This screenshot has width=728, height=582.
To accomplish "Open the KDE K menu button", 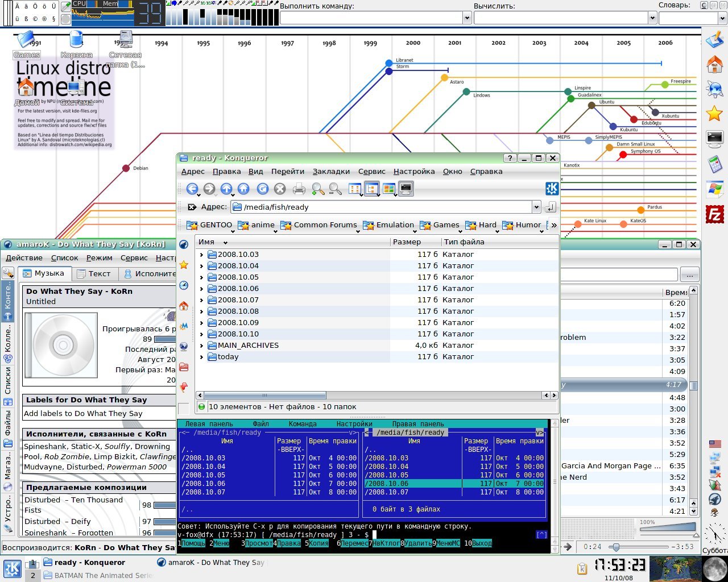I will click(x=13, y=568).
